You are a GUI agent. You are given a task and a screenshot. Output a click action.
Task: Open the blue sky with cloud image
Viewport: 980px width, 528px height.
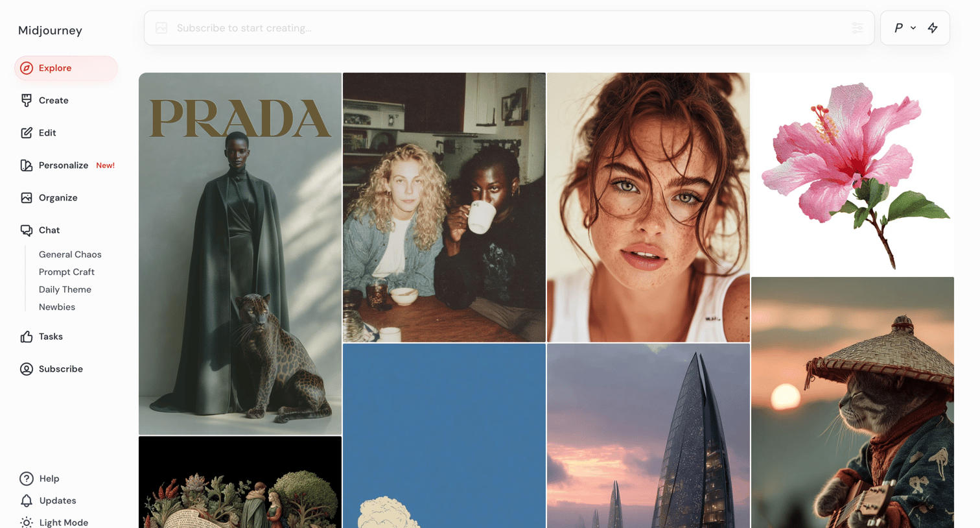(x=444, y=436)
